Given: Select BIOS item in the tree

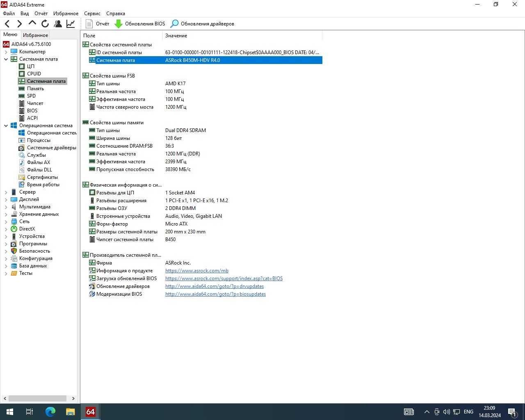Looking at the screenshot, I should pyautogui.click(x=32, y=111).
